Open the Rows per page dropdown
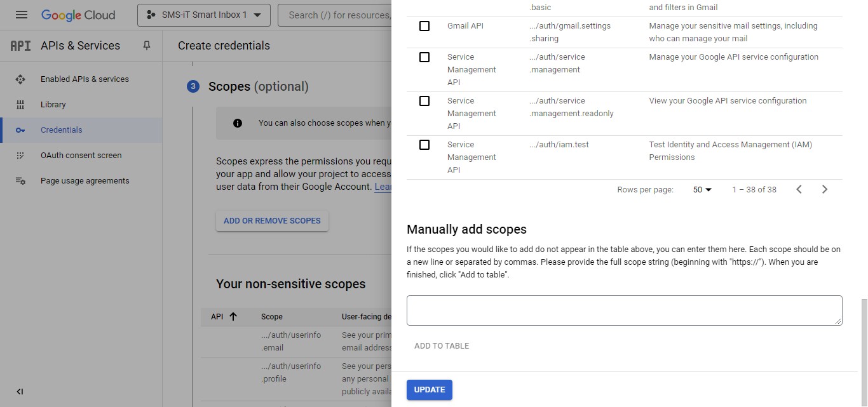Viewport: 868px width, 407px height. [x=702, y=189]
